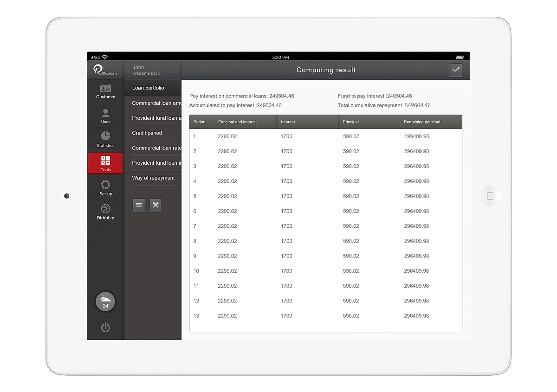Tap Total cumulative repayment value 549604.46
Image resolution: width=557 pixels, height=392 pixels.
click(418, 105)
